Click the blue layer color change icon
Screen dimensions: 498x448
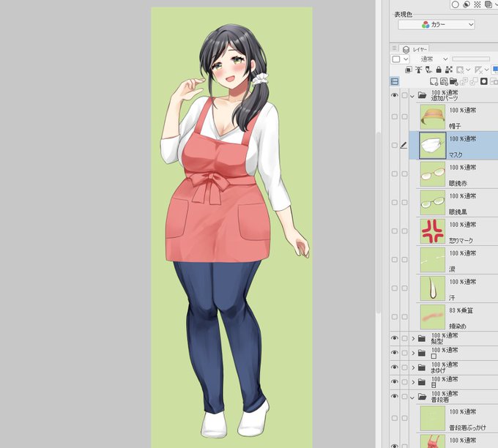point(495,70)
